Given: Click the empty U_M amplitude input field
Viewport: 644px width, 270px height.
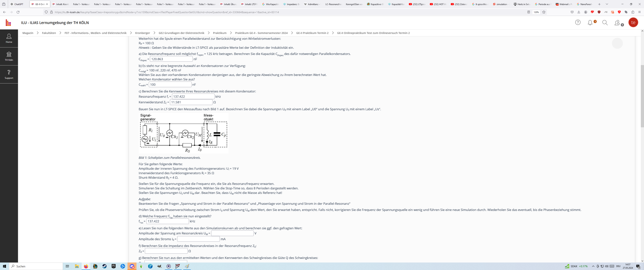Looking at the screenshot, I should click(232, 233).
